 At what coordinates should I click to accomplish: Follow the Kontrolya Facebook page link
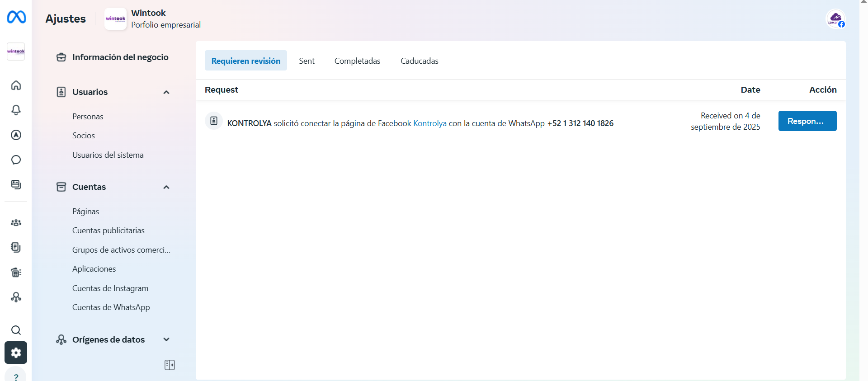pos(430,123)
